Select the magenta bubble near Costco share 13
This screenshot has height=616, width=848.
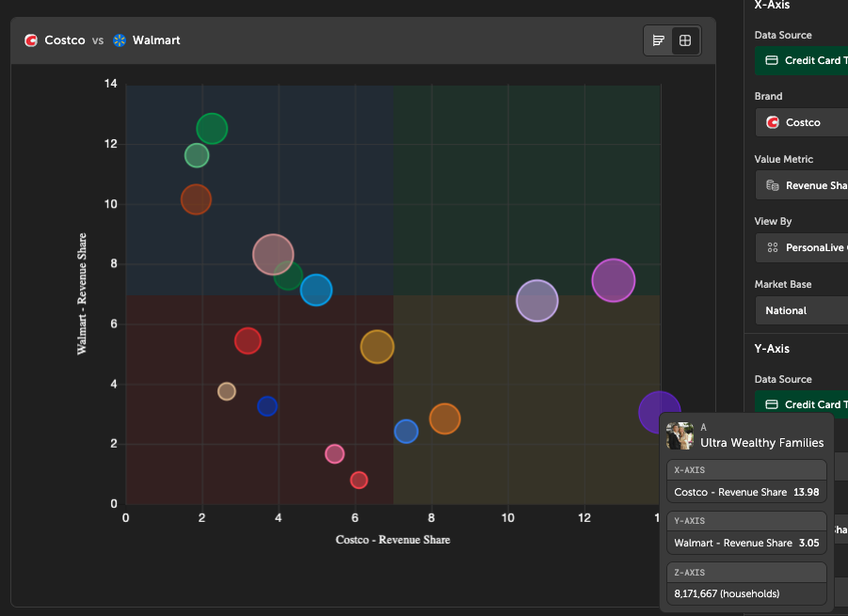614,280
